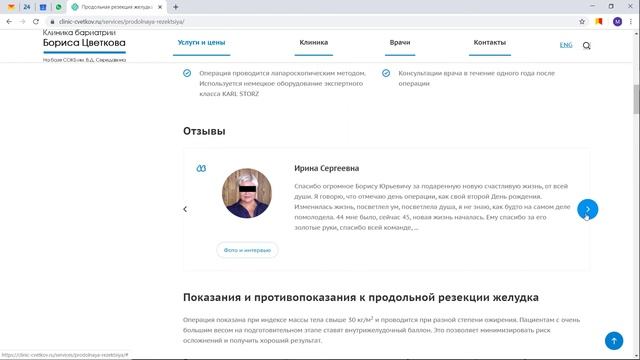
Task: Click the Отзывы heading
Action: 204,131
